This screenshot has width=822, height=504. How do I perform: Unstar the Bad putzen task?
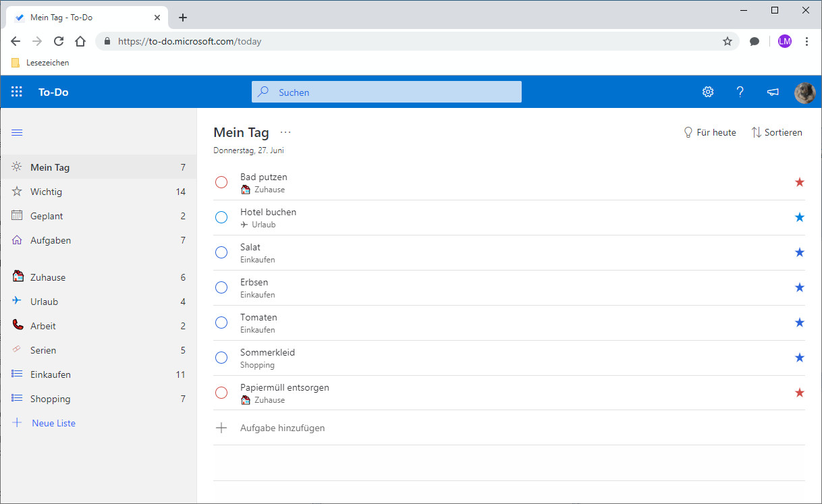click(800, 182)
